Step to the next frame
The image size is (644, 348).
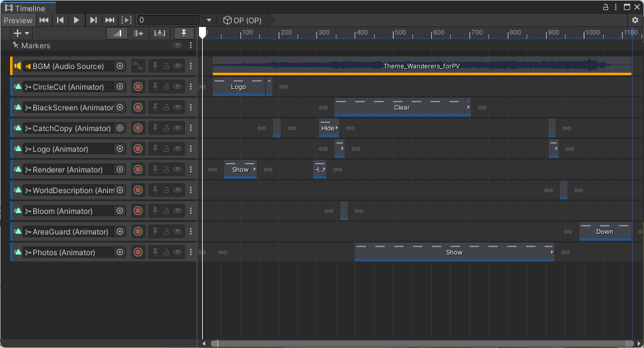click(94, 20)
